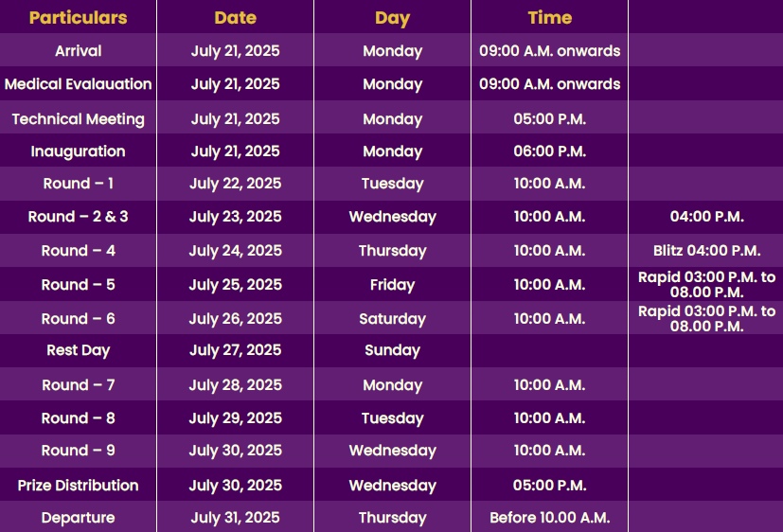Click the Technical Meeting cell

tap(78, 118)
